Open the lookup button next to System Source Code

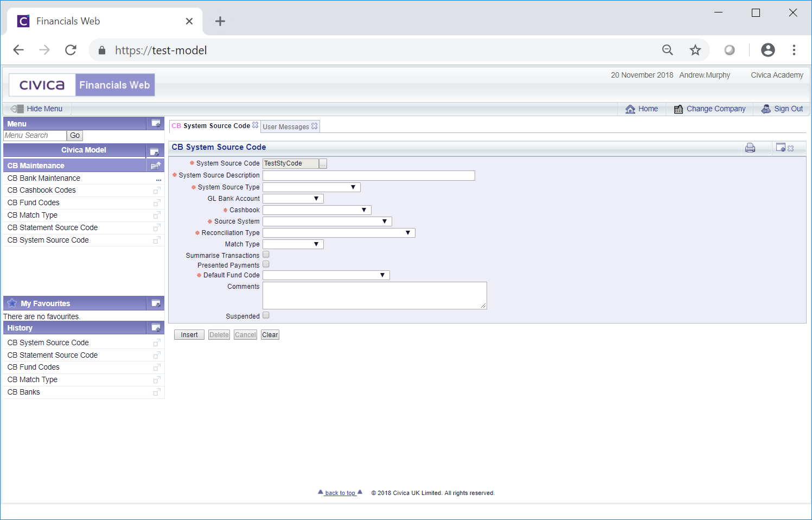(323, 163)
